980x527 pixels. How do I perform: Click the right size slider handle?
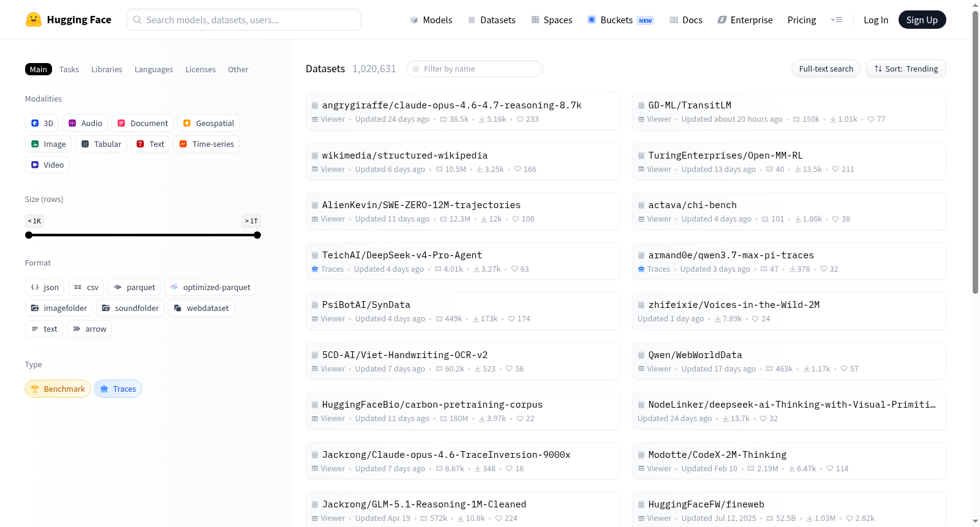(257, 235)
